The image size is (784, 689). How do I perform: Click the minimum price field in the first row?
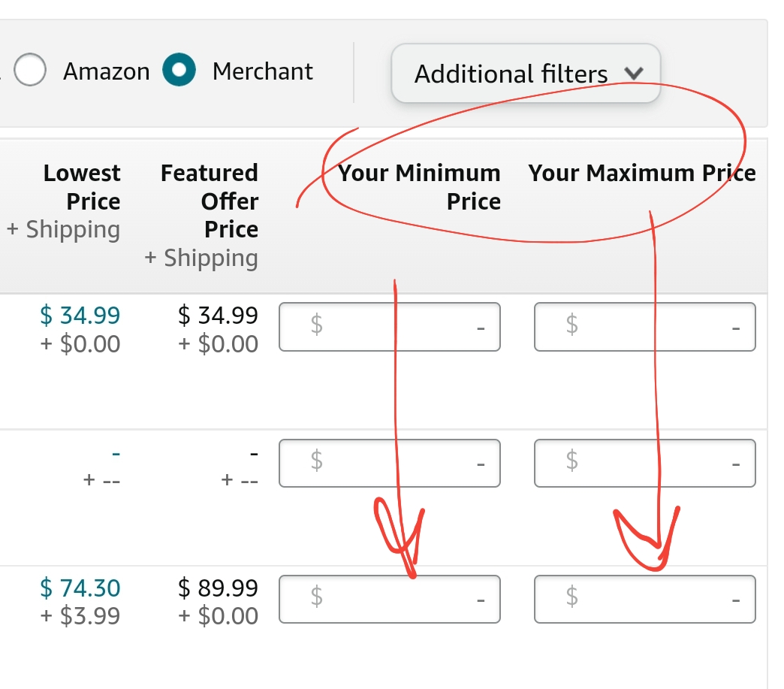[x=390, y=326]
